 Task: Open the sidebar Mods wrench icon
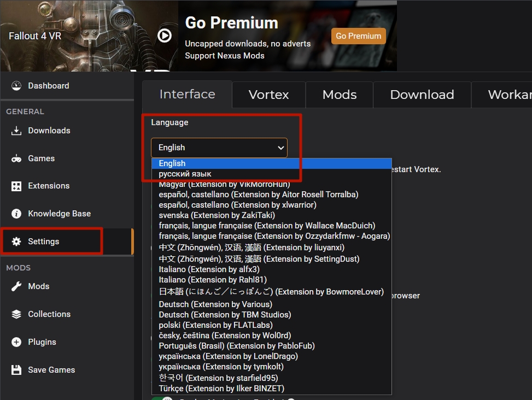[16, 286]
